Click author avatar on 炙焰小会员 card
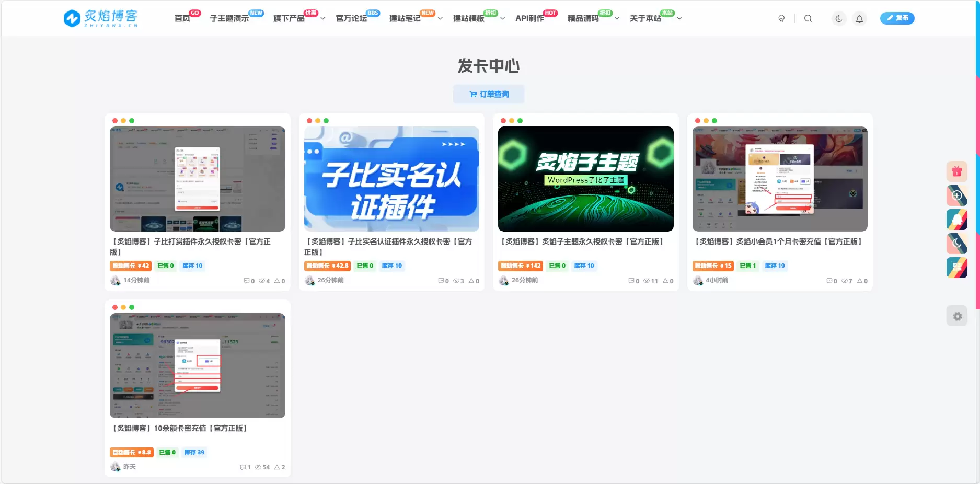The height and width of the screenshot is (484, 980). coord(698,281)
